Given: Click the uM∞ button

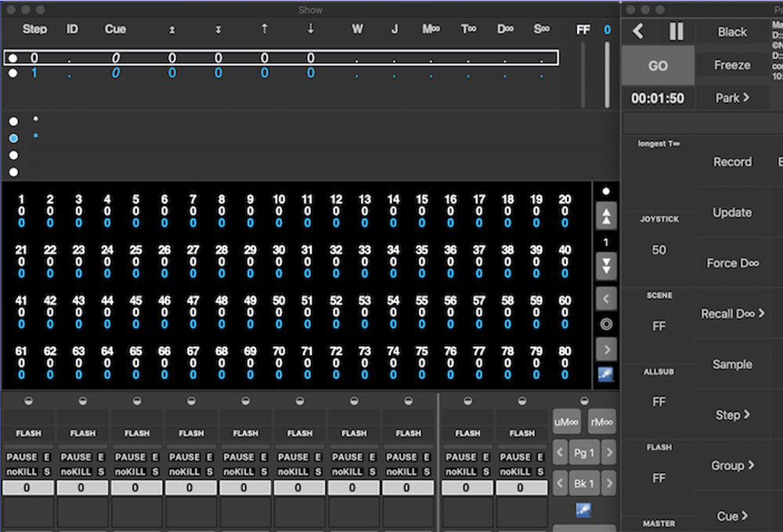Looking at the screenshot, I should (x=566, y=422).
